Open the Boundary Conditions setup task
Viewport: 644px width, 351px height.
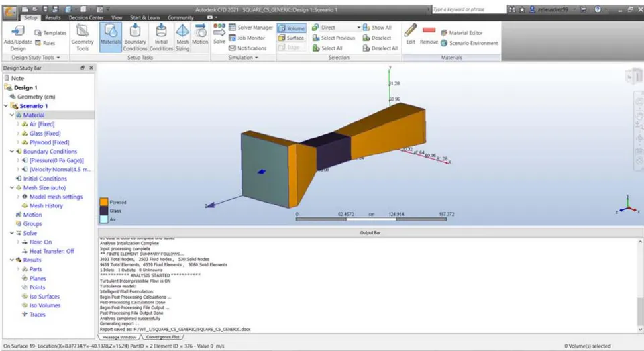click(x=135, y=38)
